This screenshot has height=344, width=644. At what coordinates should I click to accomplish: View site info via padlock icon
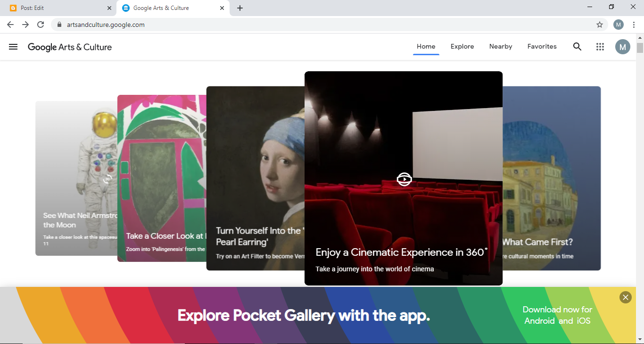[x=59, y=25]
